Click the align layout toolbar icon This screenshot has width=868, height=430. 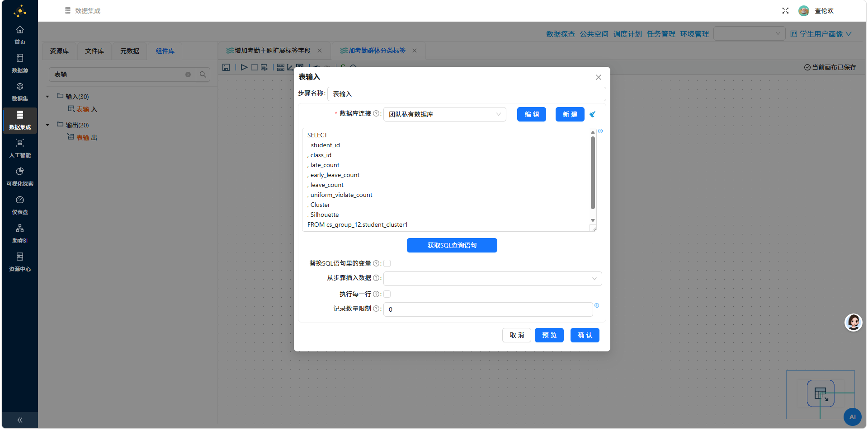281,67
